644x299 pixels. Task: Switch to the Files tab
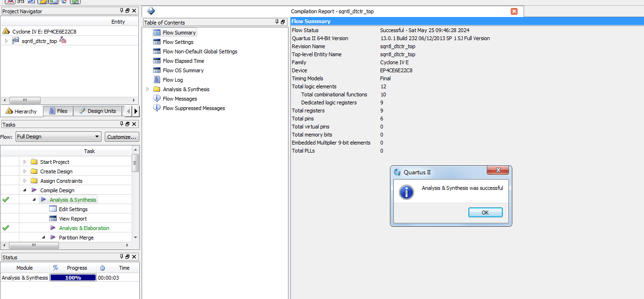point(58,111)
